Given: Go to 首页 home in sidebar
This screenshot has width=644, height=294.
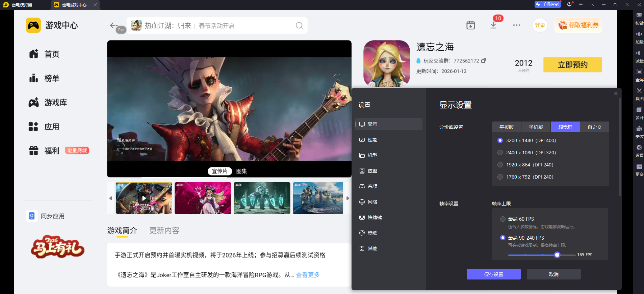Looking at the screenshot, I should (x=44, y=54).
